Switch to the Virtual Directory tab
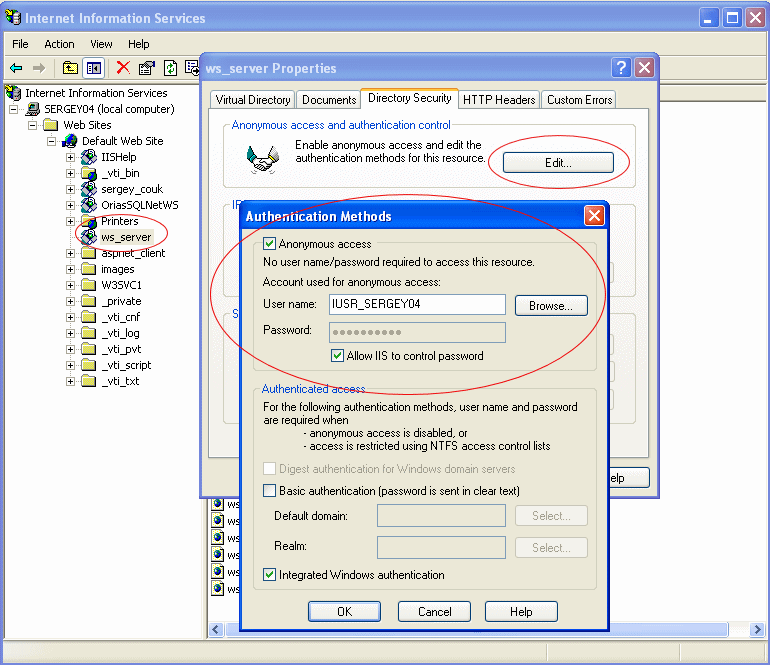 [252, 100]
